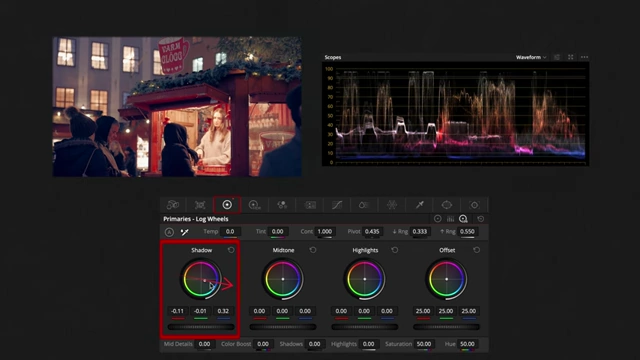640x360 pixels.
Task: Click the Midtone blue value field
Action: click(x=305, y=311)
